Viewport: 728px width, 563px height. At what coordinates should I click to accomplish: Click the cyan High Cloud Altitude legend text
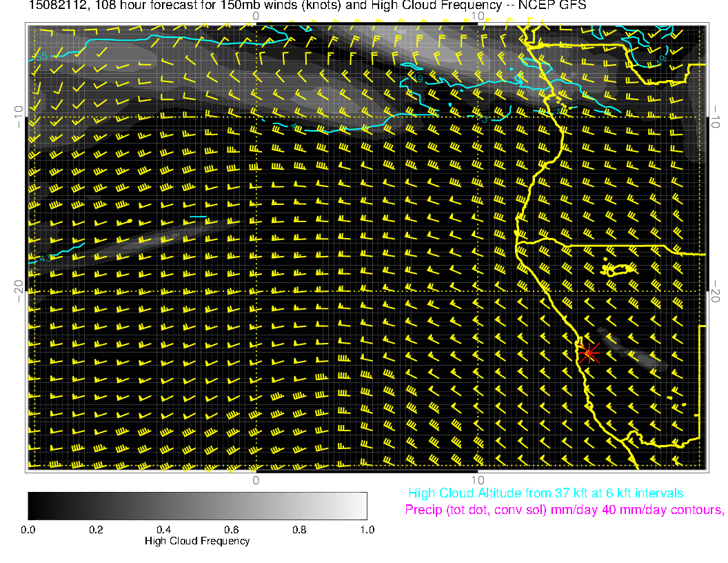coord(545,493)
